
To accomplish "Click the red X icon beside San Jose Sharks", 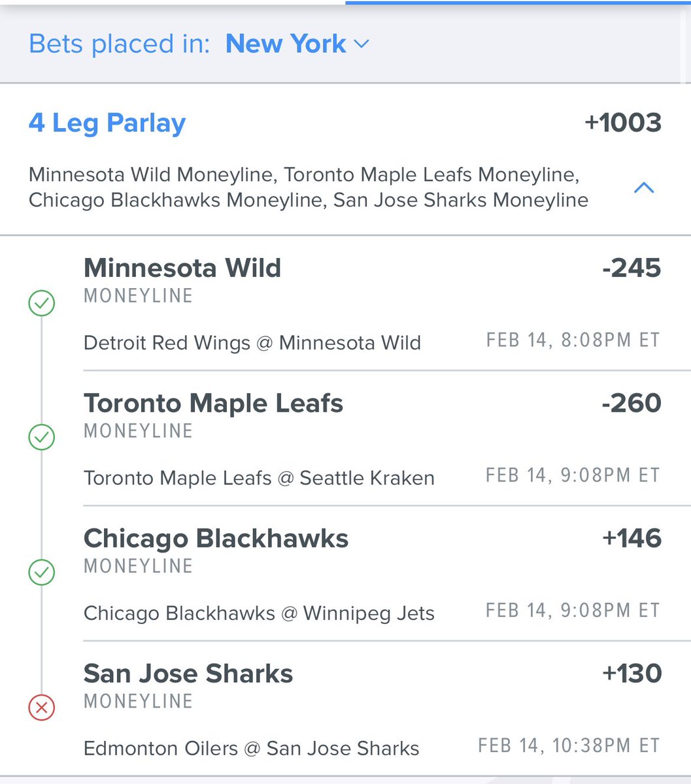I will pos(41,707).
